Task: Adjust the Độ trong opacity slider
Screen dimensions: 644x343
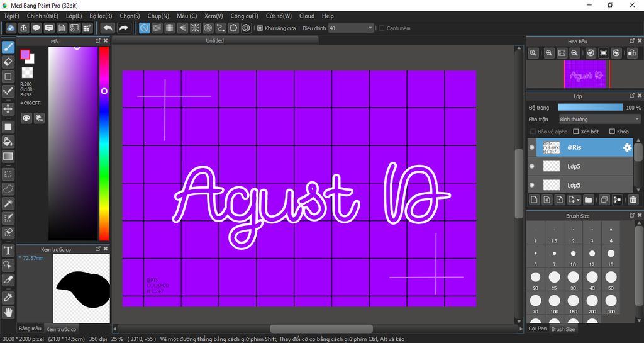Action: click(x=590, y=107)
